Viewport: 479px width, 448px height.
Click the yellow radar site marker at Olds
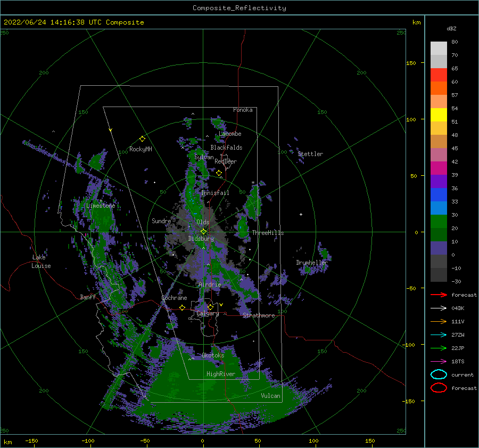point(203,232)
